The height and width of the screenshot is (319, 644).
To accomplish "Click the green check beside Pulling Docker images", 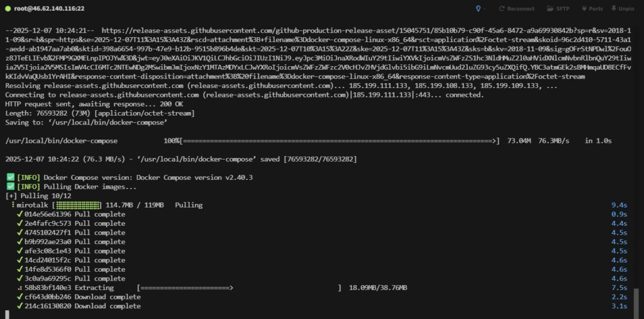I will tap(9, 187).
